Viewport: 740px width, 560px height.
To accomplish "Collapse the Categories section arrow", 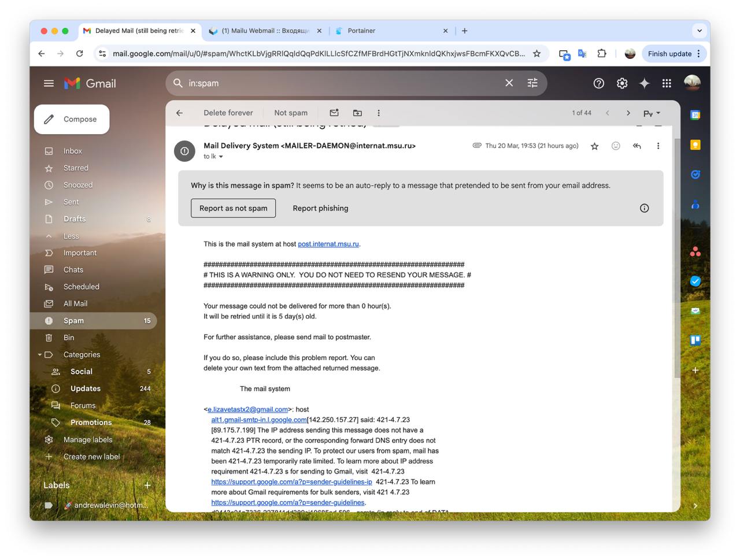I will click(x=40, y=355).
